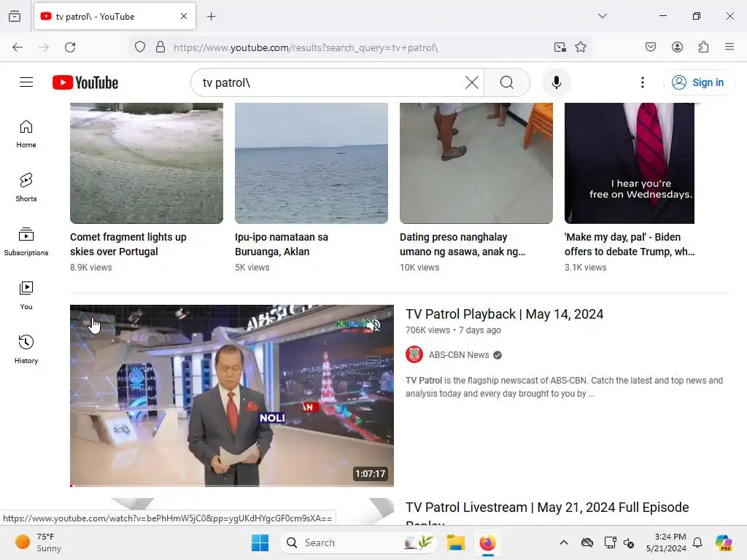The height and width of the screenshot is (560, 747).
Task: Click the Firefox taskbar icon
Action: click(x=487, y=542)
